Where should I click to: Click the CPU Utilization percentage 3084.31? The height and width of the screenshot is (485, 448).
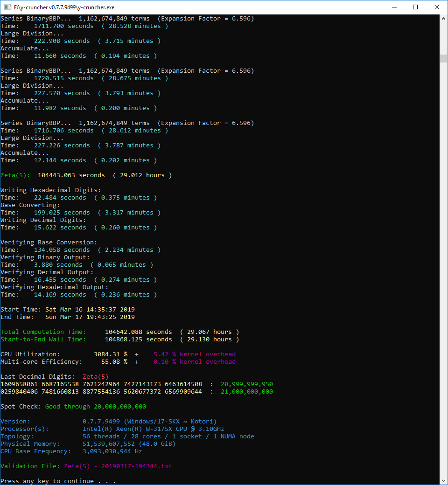tap(110, 354)
